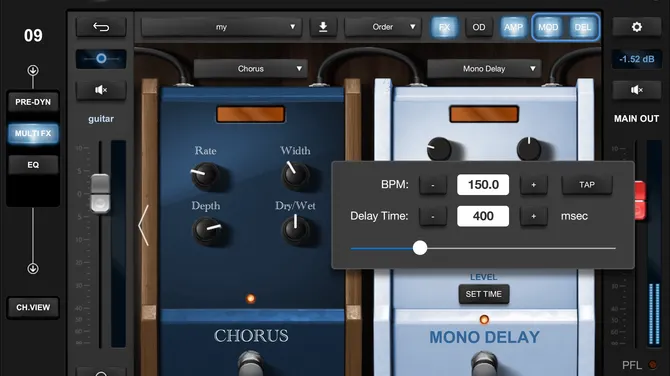Open the Chorus effect type dropdown
The width and height of the screenshot is (670, 376).
(x=250, y=69)
